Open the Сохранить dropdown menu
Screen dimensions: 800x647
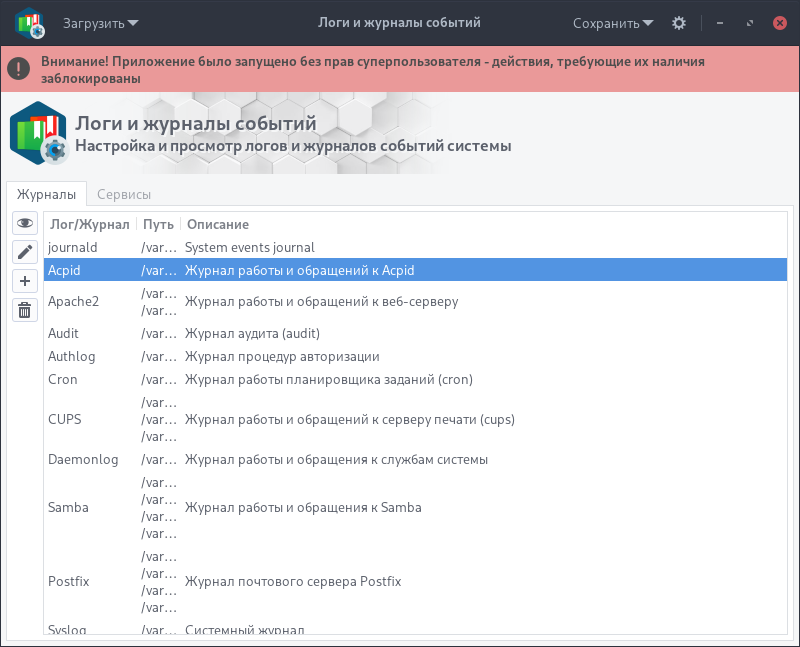coord(613,23)
